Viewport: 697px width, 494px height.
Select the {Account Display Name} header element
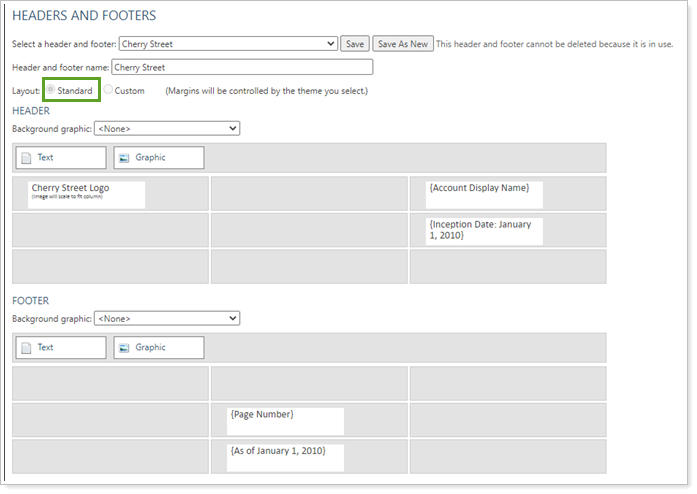484,194
